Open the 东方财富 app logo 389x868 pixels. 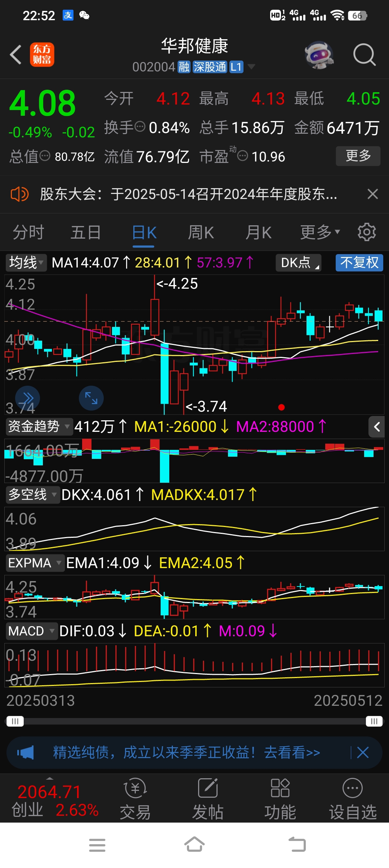pyautogui.click(x=42, y=55)
